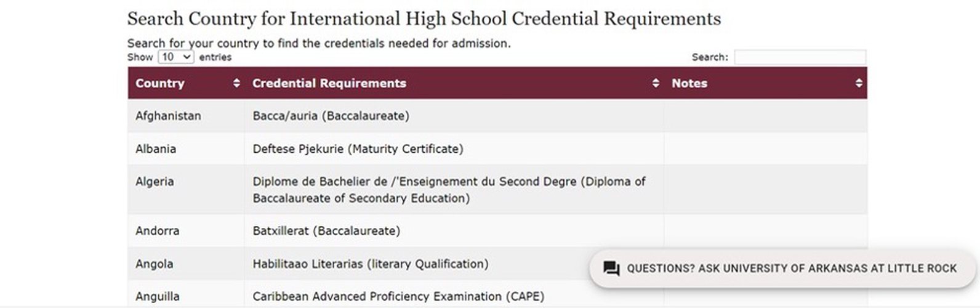The width and height of the screenshot is (980, 308).
Task: Click Batxillerat (Baccalaureate) credential cell
Action: [x=454, y=231]
